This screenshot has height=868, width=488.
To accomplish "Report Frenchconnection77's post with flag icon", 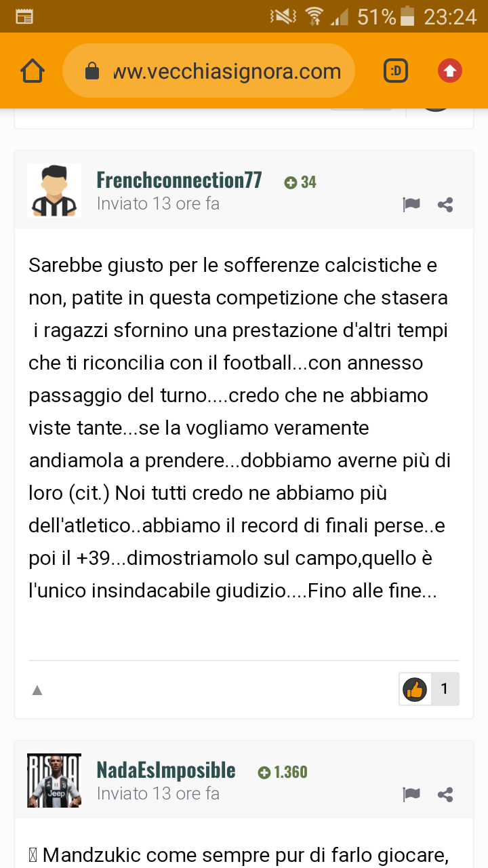I will pos(411,205).
